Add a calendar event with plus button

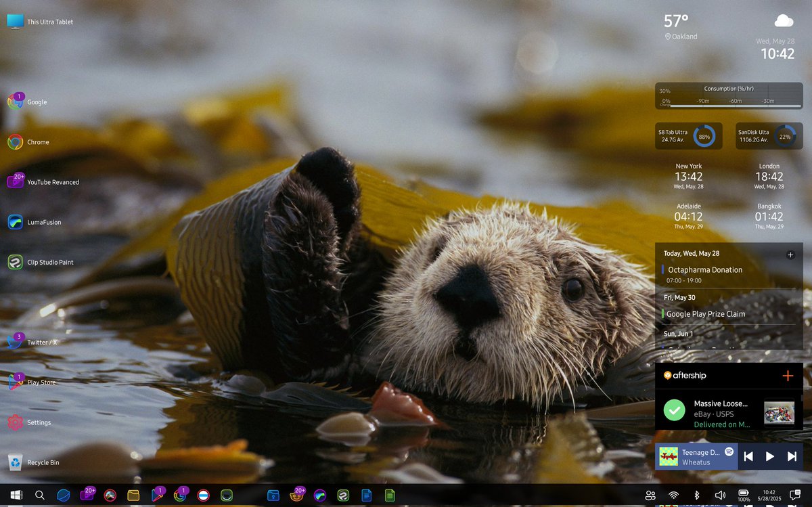[790, 255]
